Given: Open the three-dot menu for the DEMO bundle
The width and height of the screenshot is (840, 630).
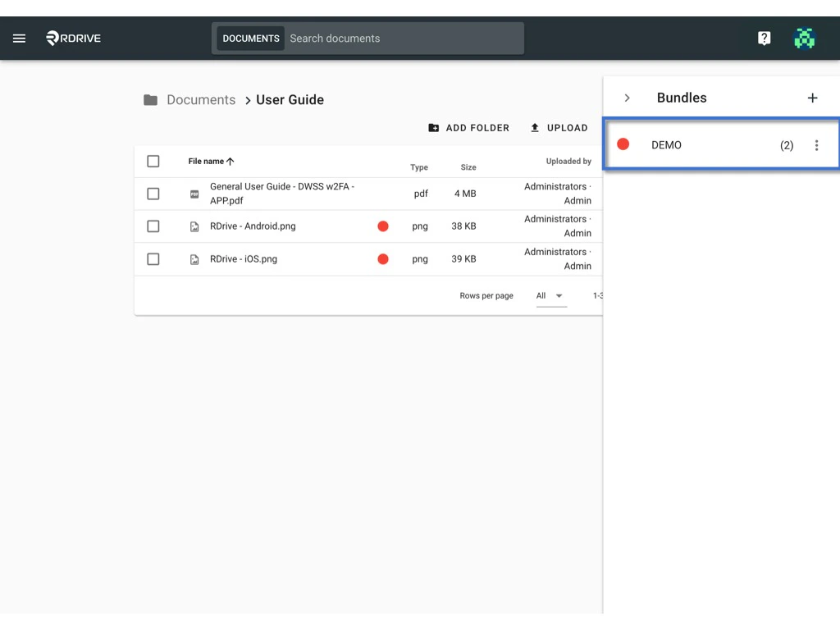Looking at the screenshot, I should 817,144.
